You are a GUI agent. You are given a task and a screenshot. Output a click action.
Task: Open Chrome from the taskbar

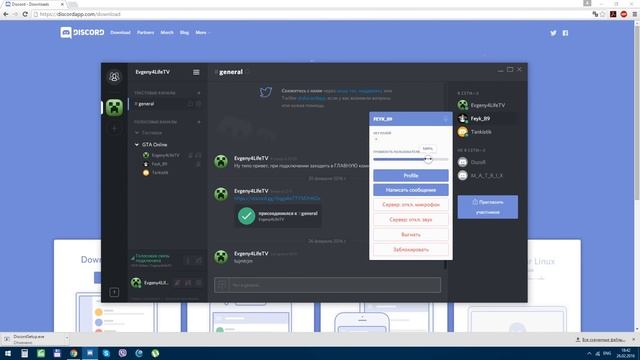coord(73,353)
